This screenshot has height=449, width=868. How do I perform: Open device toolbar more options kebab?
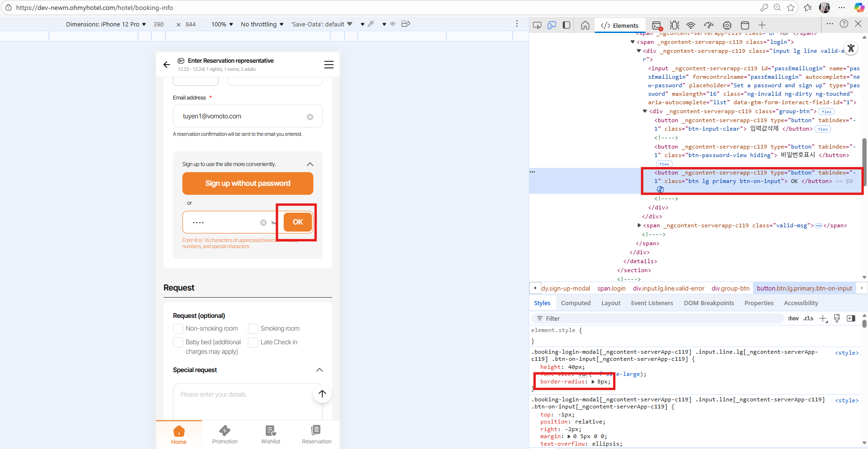[517, 24]
